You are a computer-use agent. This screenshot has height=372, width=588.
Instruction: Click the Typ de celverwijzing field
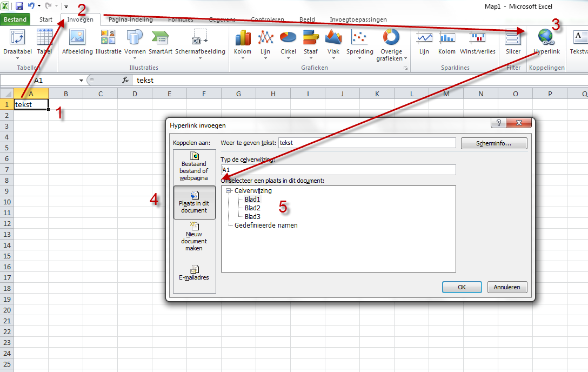(x=338, y=170)
